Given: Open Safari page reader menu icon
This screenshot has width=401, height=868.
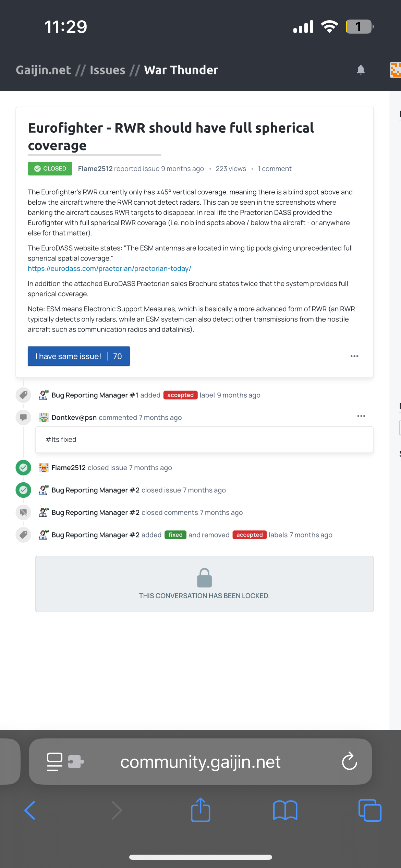Looking at the screenshot, I should pyautogui.click(x=54, y=762).
